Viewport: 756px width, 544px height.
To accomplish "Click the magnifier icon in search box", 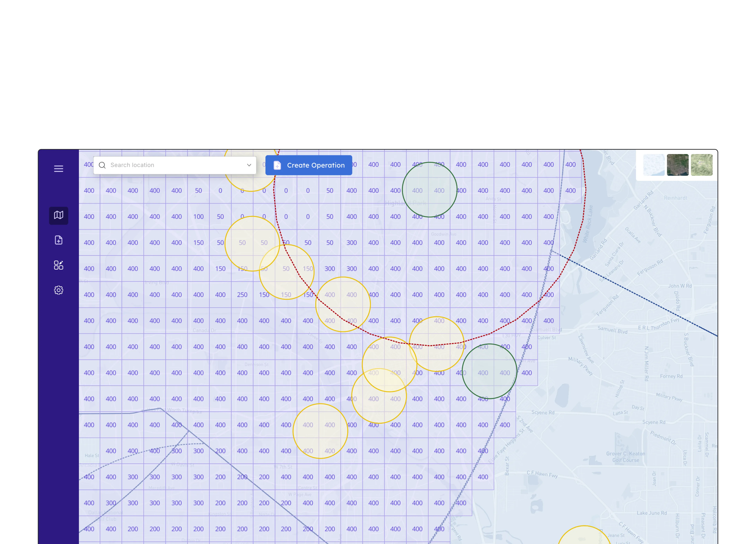I will coord(102,165).
